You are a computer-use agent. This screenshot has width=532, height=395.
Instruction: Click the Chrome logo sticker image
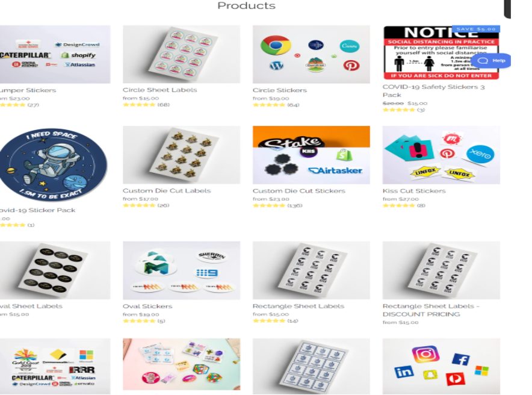tap(276, 45)
